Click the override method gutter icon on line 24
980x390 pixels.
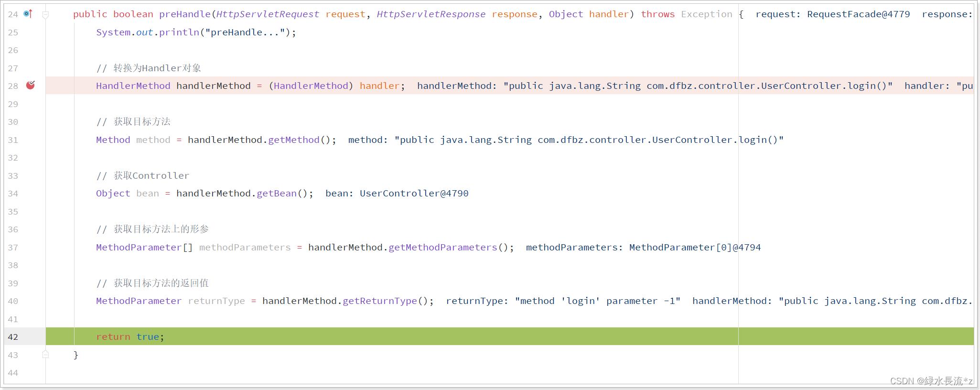pyautogui.click(x=28, y=14)
